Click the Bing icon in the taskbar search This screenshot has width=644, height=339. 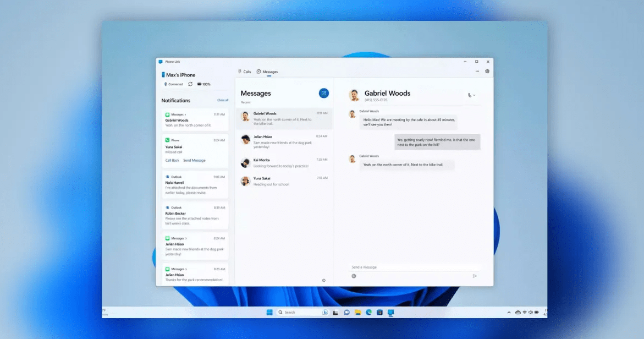tap(325, 312)
